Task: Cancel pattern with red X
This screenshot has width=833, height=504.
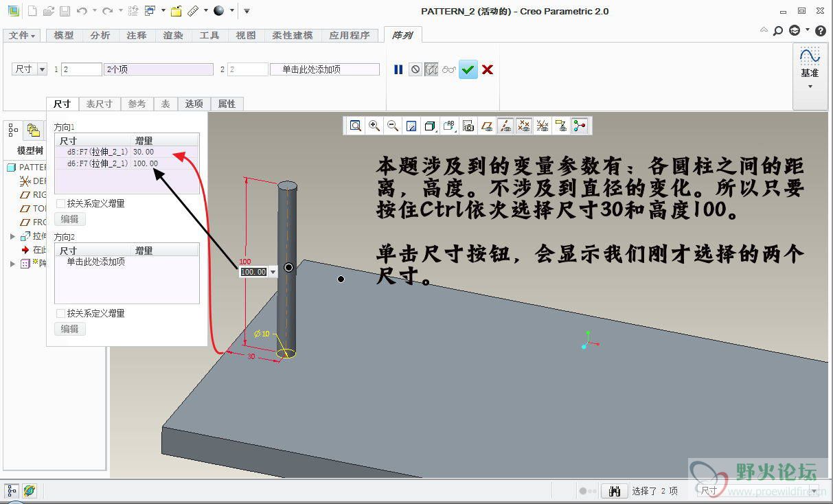Action: click(x=488, y=69)
